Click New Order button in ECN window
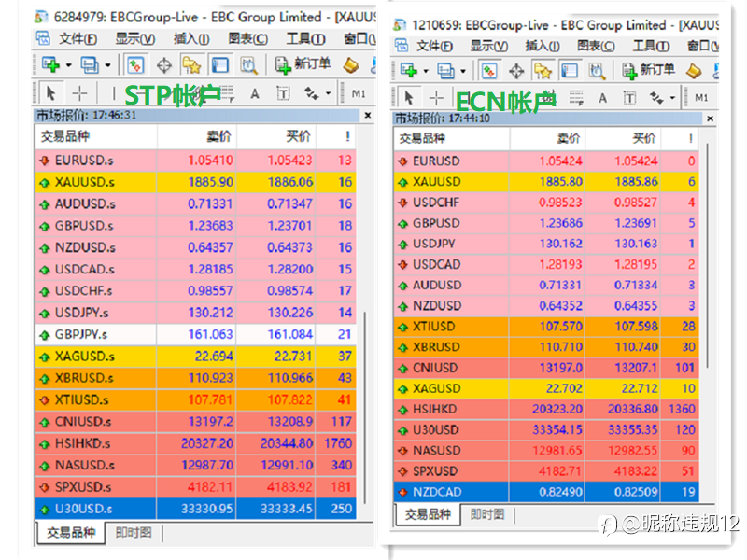Image resolution: width=747 pixels, height=560 pixels. 649,71
